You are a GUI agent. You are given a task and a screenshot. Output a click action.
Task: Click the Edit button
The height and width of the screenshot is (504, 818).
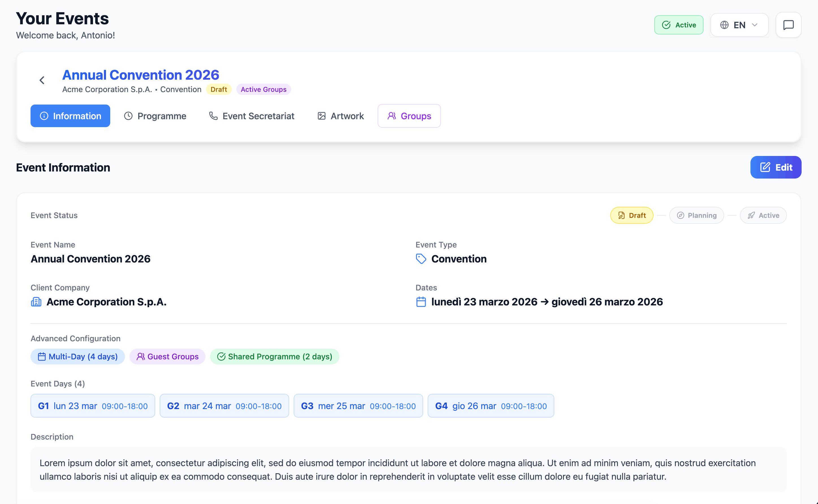pyautogui.click(x=776, y=167)
